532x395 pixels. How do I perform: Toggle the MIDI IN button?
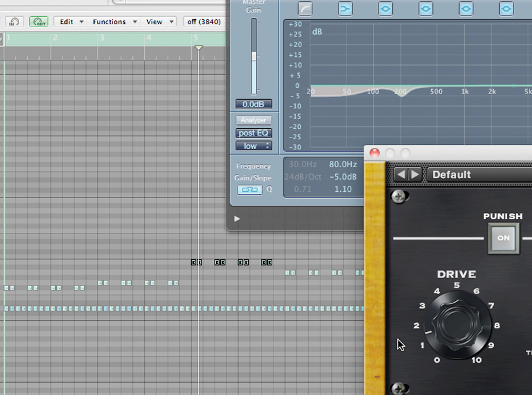(x=14, y=22)
